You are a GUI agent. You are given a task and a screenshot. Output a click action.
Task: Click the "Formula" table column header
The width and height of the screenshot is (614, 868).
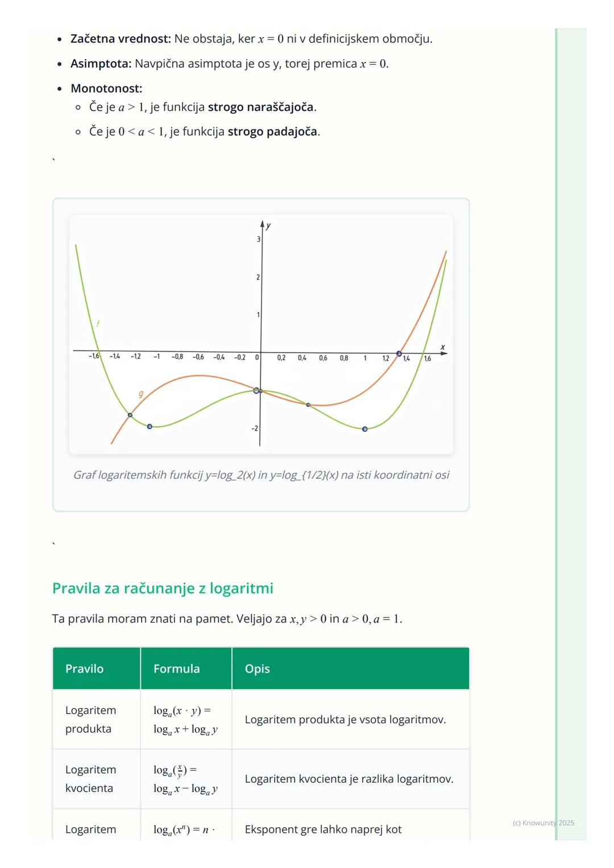click(176, 669)
